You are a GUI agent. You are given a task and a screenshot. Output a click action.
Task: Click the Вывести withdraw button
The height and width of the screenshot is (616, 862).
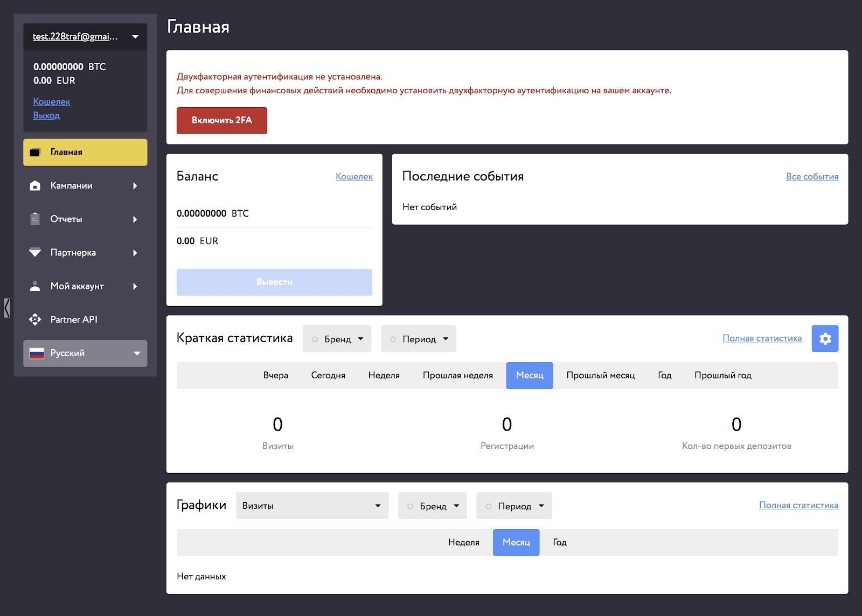274,282
